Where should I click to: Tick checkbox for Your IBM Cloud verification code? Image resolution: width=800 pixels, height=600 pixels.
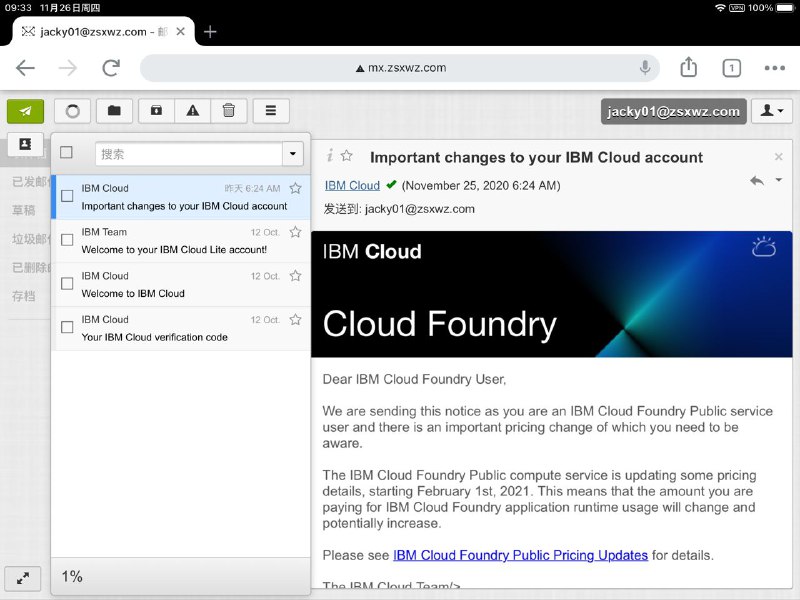67,327
